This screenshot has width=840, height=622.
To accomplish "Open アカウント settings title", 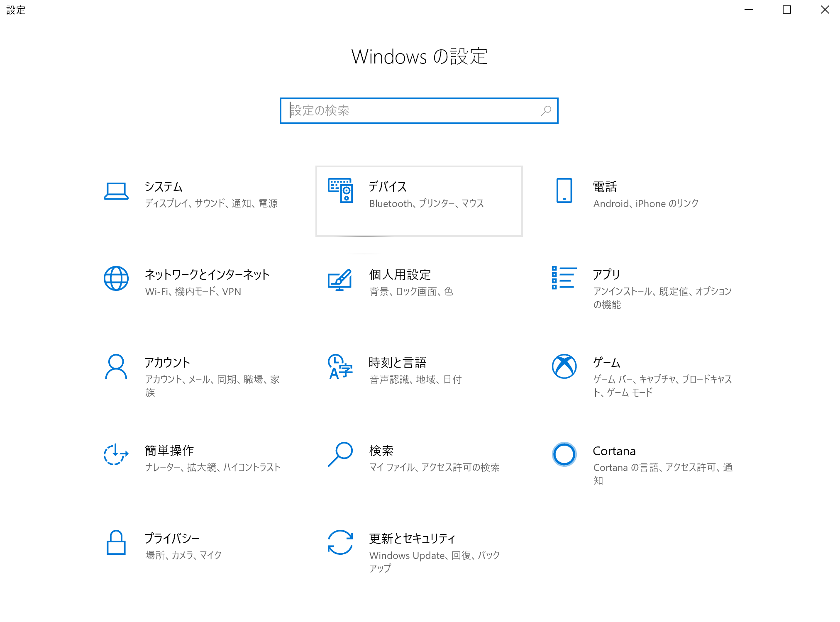I will (x=167, y=363).
